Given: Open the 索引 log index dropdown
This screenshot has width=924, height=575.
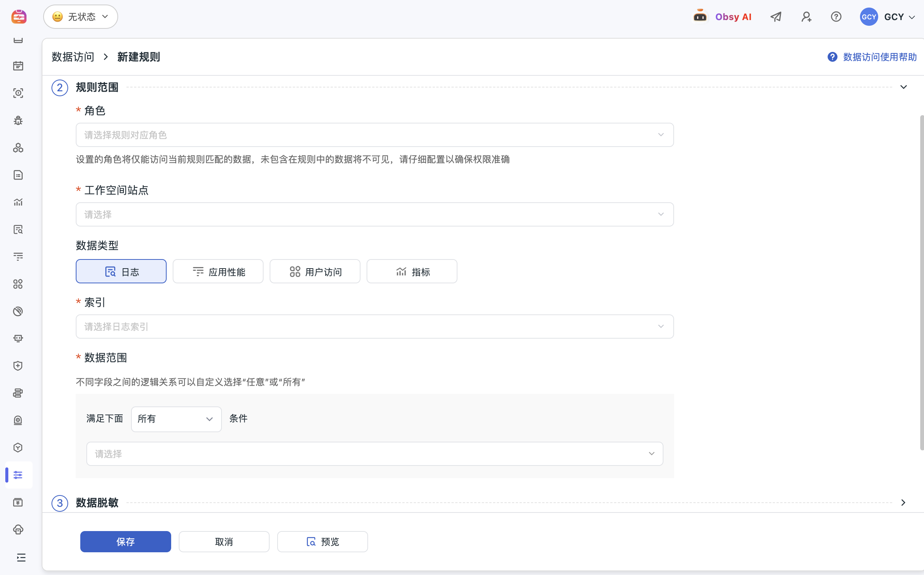Looking at the screenshot, I should coord(375,326).
